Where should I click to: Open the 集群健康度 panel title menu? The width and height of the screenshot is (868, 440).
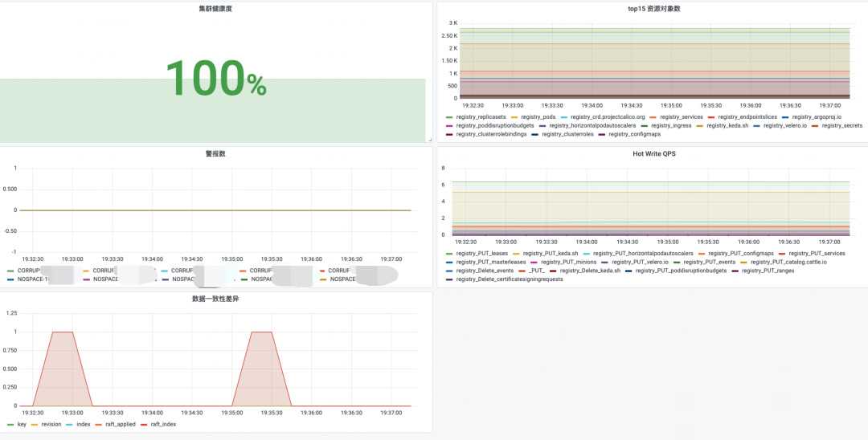coord(215,9)
